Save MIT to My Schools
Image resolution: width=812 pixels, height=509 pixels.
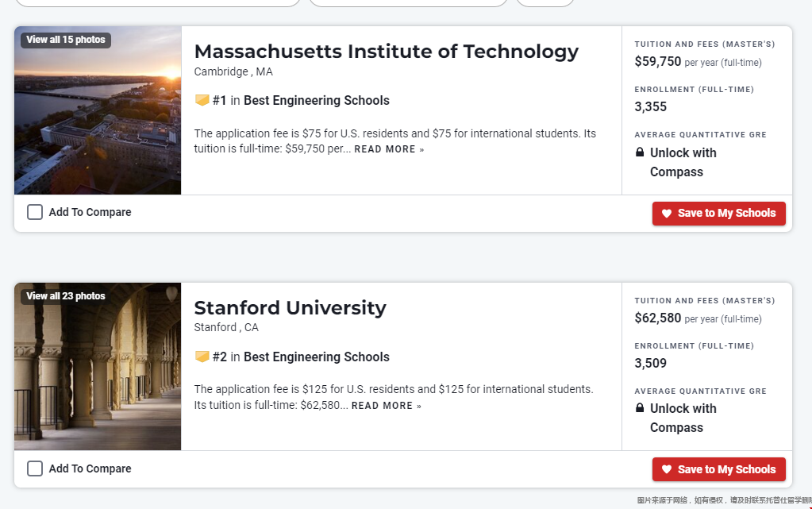(x=719, y=214)
